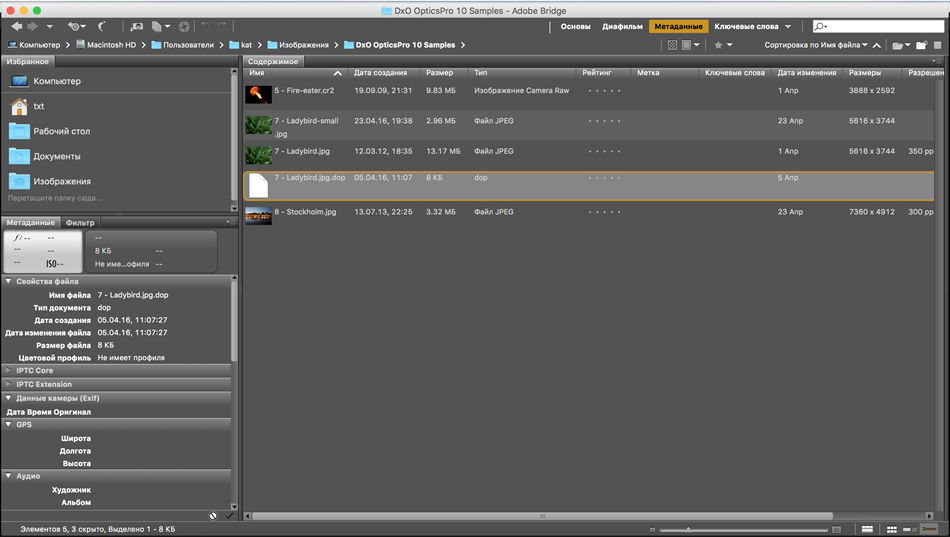The width and height of the screenshot is (950, 537).
Task: Click larger thumbnail size icon
Action: click(x=836, y=530)
